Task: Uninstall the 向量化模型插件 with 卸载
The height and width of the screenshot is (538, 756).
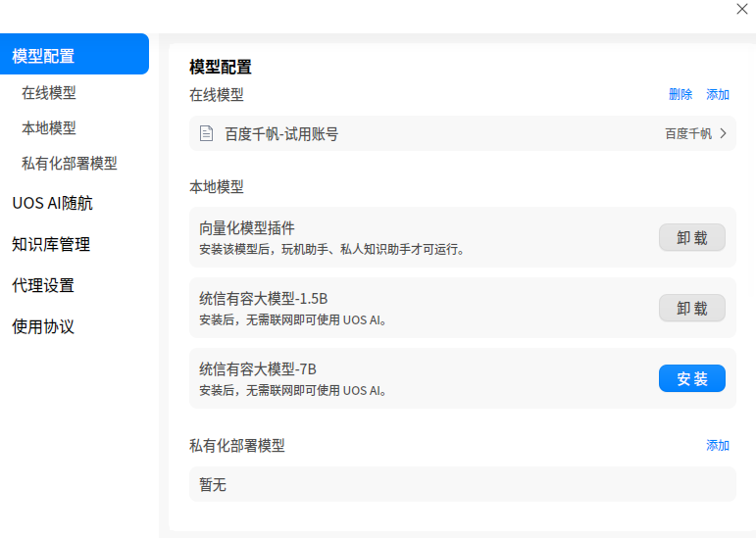Action: pos(692,237)
